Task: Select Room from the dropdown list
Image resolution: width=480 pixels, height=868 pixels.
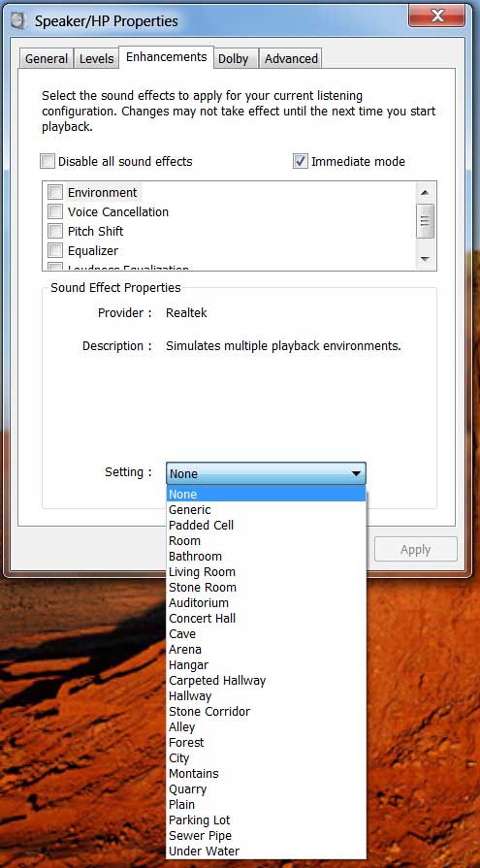Action: (267, 541)
